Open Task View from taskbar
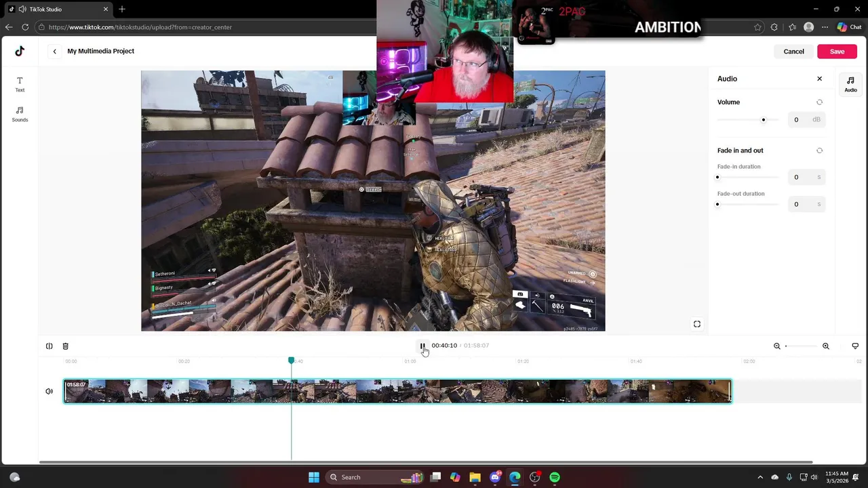The width and height of the screenshot is (868, 488). [436, 477]
